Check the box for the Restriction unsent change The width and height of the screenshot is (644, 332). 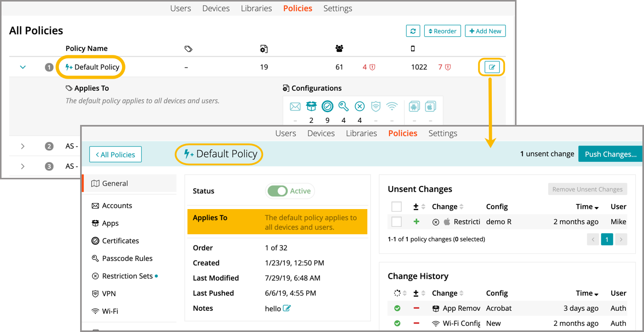397,222
